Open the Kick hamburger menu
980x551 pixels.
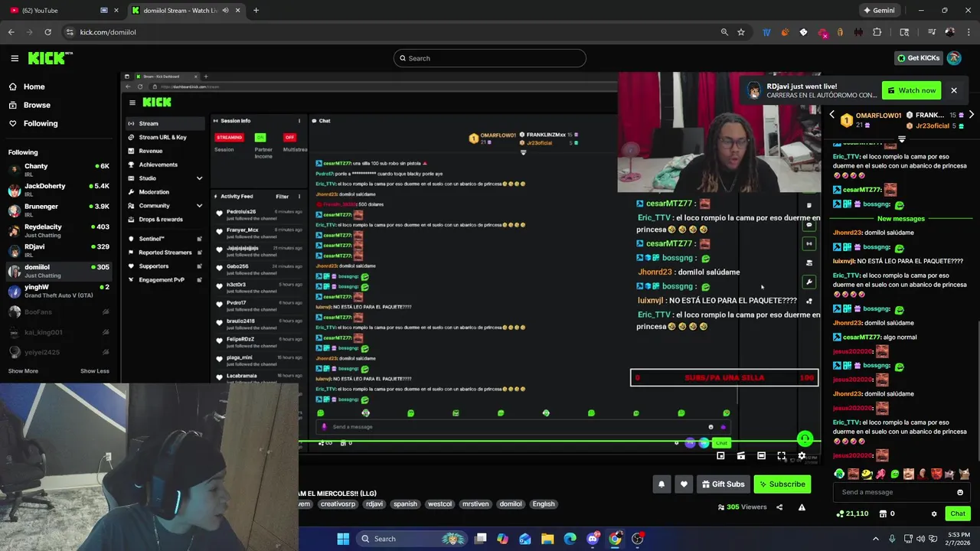point(15,58)
